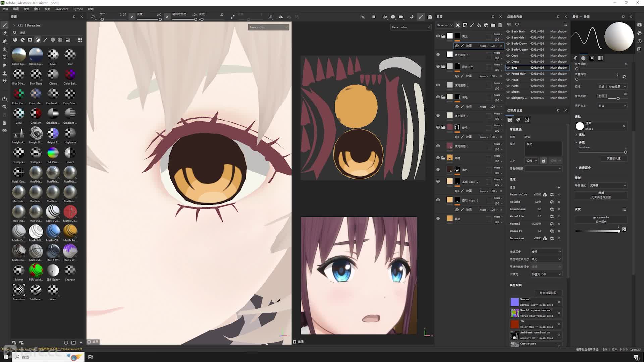Remove the Normal mesh map
Viewport: 644px width, 362px height.
point(559,302)
